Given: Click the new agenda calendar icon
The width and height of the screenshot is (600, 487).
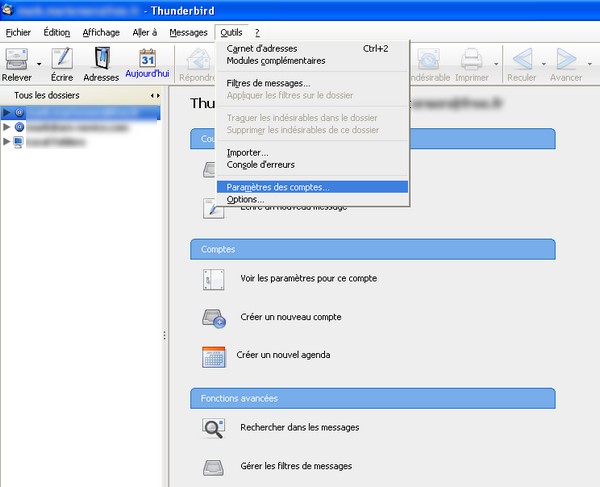Looking at the screenshot, I should pyautogui.click(x=214, y=357).
